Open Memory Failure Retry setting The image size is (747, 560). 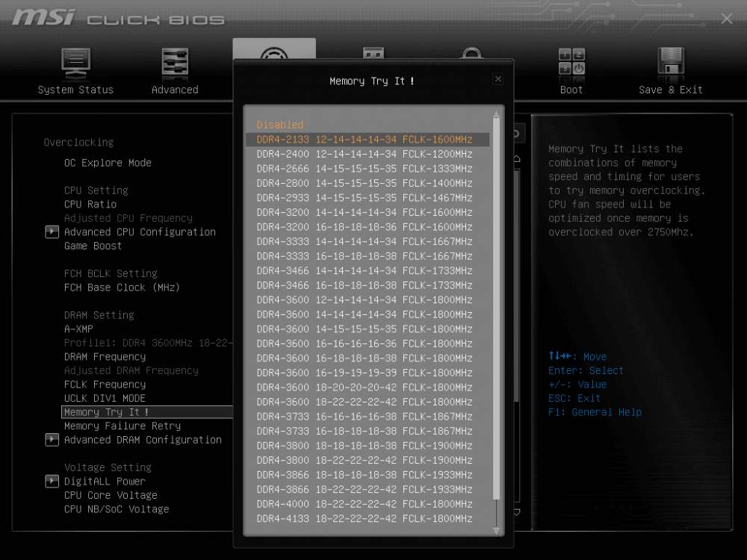(123, 426)
